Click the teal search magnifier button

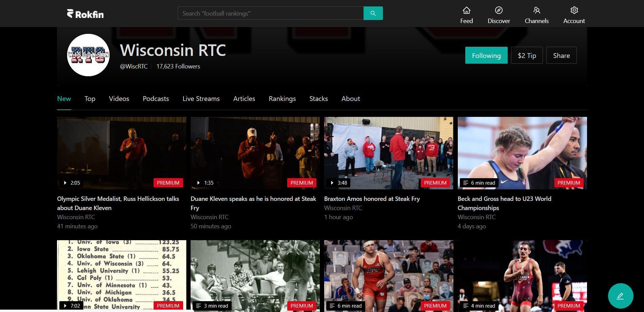point(373,13)
